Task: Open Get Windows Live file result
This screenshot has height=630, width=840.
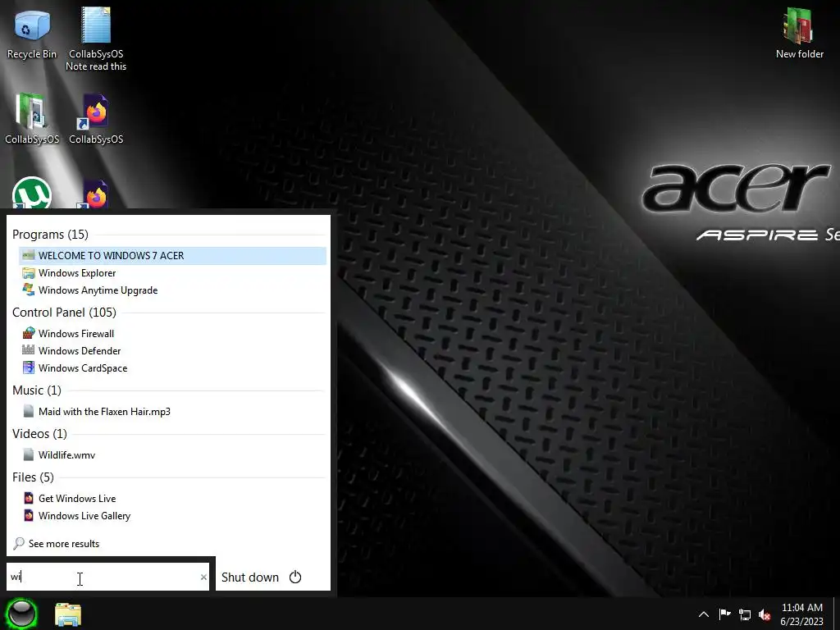Action: point(172,498)
